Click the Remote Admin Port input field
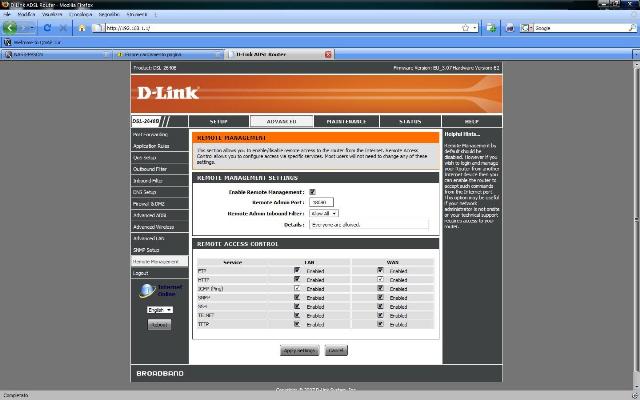Image resolution: width=640 pixels, height=400 pixels. (322, 202)
